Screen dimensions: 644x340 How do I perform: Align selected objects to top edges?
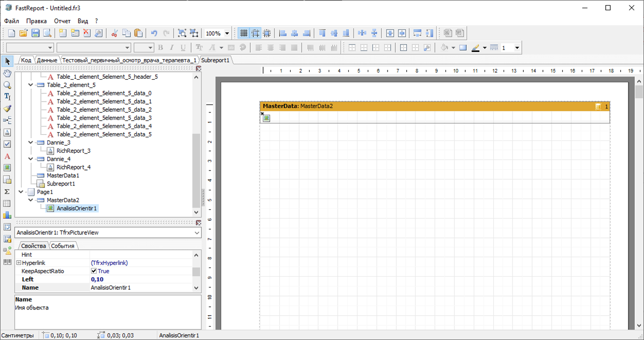click(x=322, y=33)
